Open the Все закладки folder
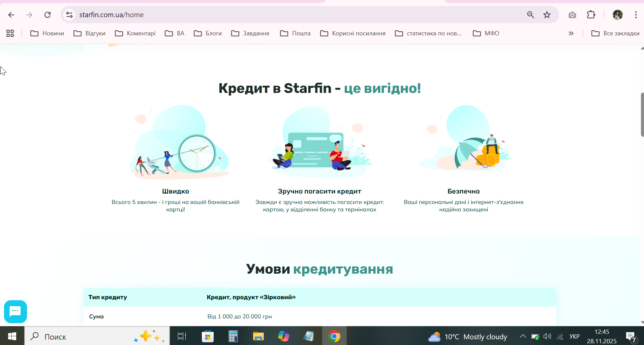The height and width of the screenshot is (345, 644). [615, 33]
